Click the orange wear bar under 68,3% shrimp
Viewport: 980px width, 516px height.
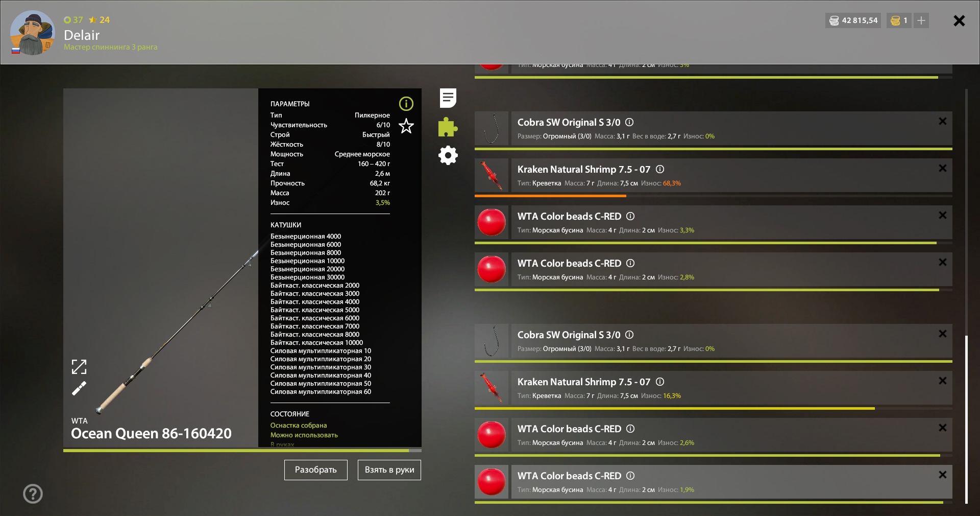click(550, 196)
